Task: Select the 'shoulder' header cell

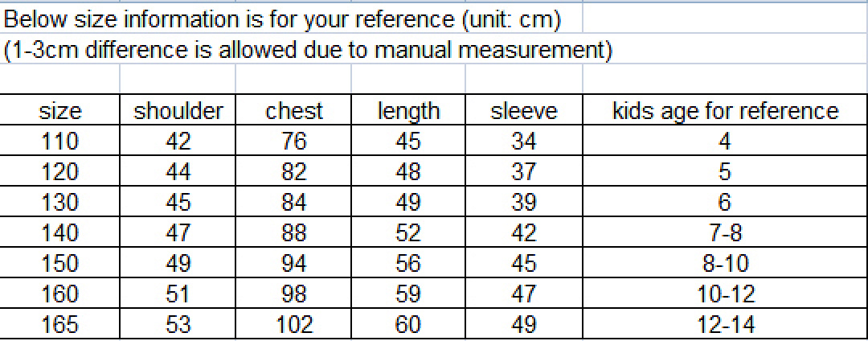Action: click(x=178, y=111)
